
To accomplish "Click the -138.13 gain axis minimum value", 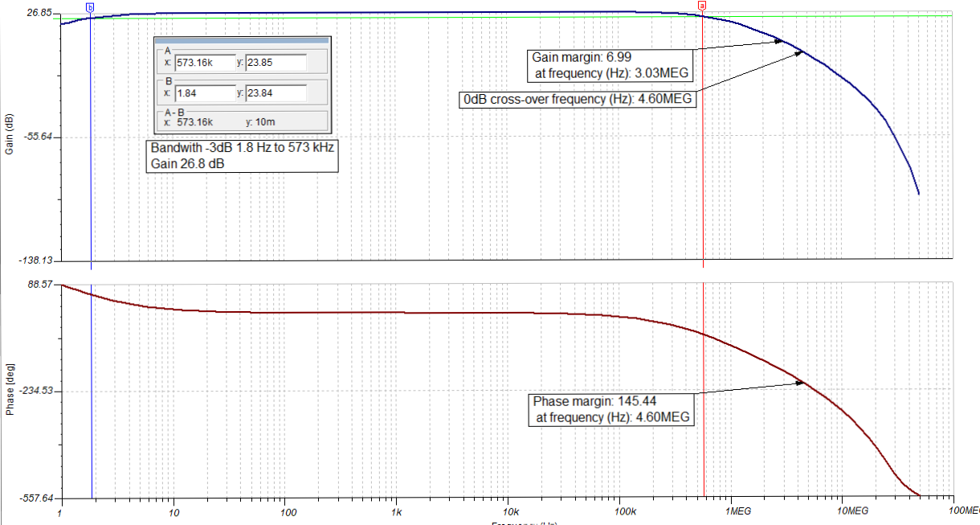I will [35, 261].
